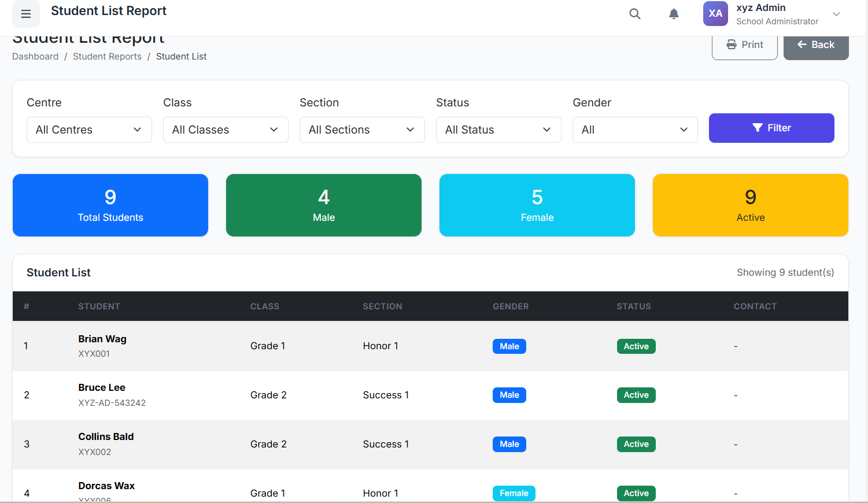The height and width of the screenshot is (503, 868).
Task: Click the XA user avatar
Action: coord(715,14)
